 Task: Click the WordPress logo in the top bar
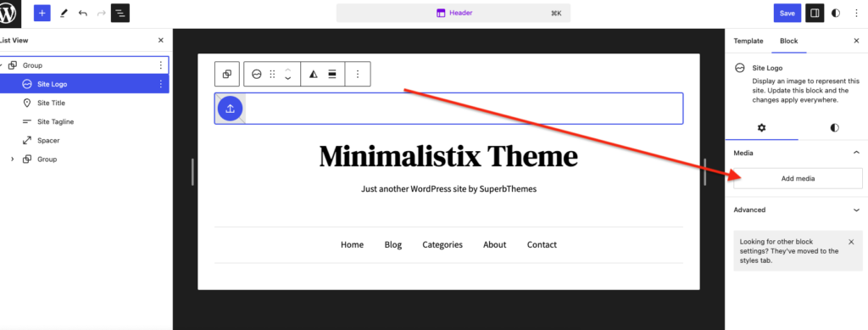pyautogui.click(x=8, y=14)
